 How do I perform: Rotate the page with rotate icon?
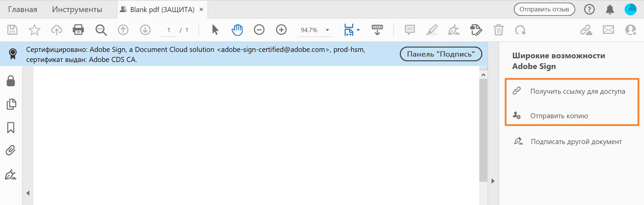(x=520, y=30)
